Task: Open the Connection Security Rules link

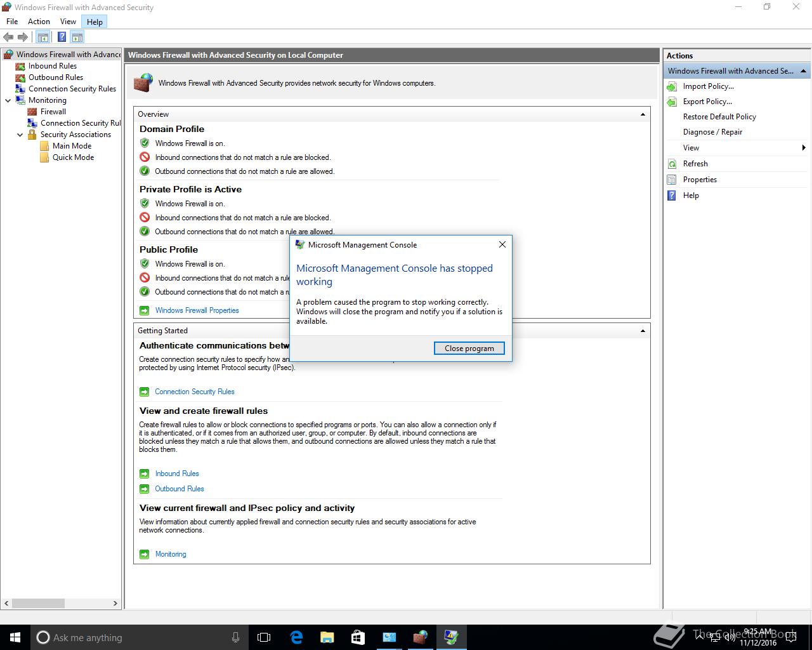Action: 195,392
